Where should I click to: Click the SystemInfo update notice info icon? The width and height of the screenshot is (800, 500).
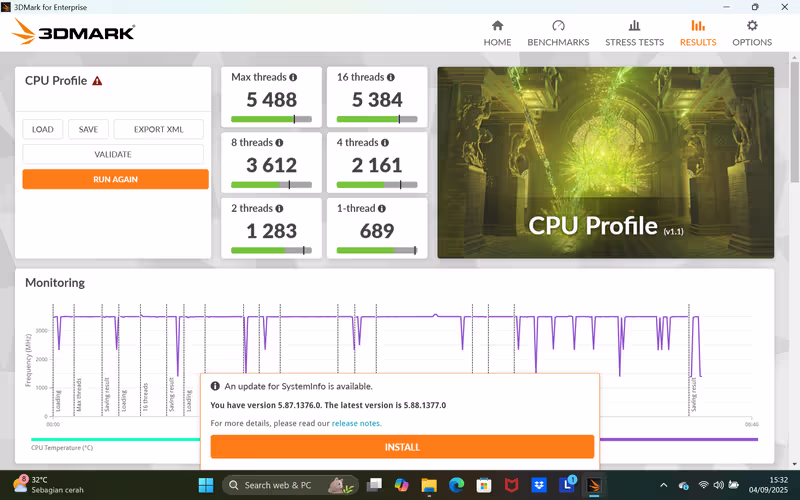click(215, 386)
